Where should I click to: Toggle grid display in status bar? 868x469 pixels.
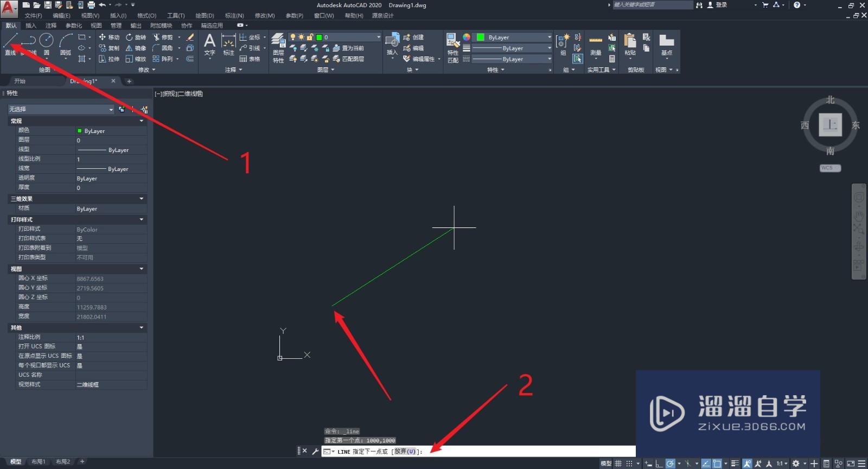618,464
